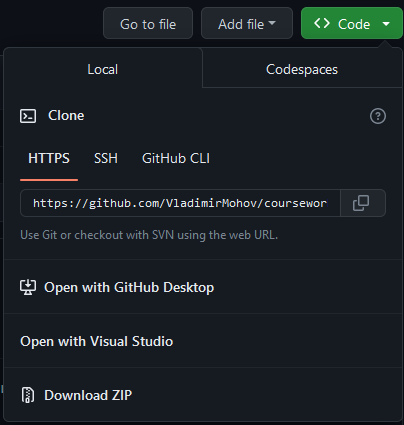
Task: Click 'Use Git or checkout with SVN' hint
Action: point(149,235)
